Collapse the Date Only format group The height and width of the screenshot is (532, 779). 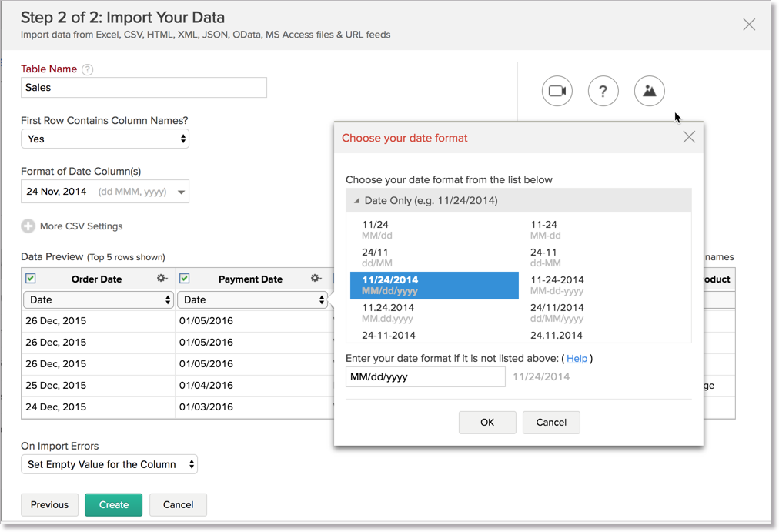coord(356,201)
